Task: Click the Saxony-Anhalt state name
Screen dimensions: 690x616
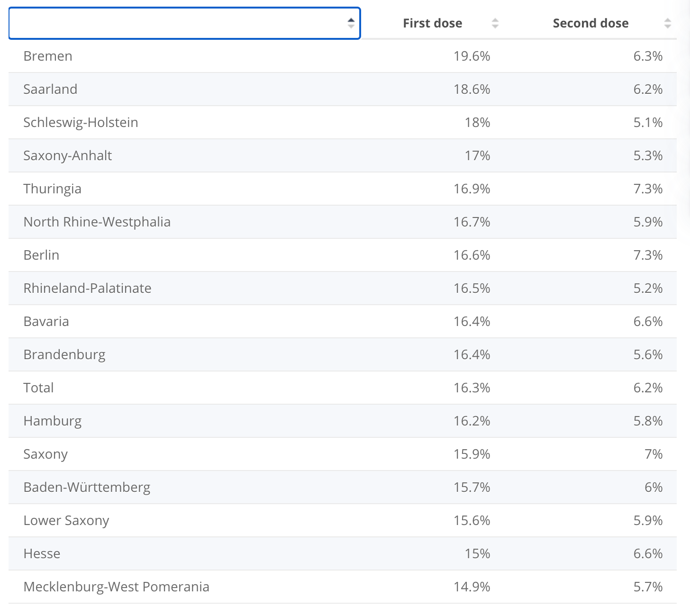Action: 68,155
